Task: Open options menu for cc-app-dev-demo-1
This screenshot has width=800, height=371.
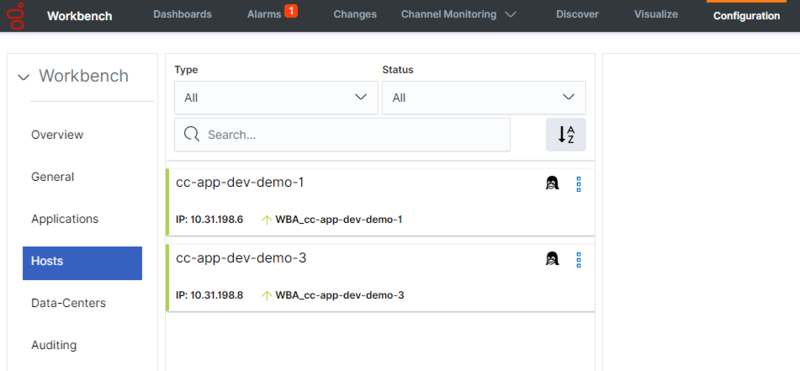Action: coord(579,184)
